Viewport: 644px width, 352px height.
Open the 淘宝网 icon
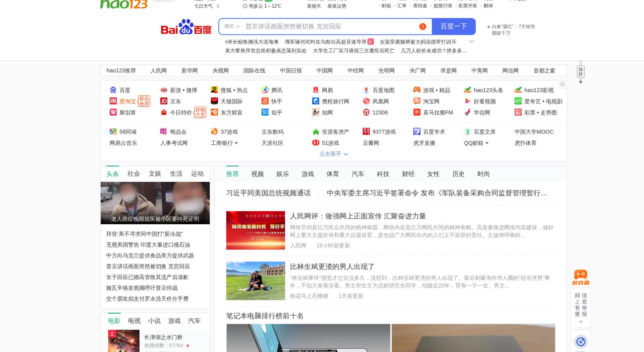pyautogui.click(x=417, y=101)
